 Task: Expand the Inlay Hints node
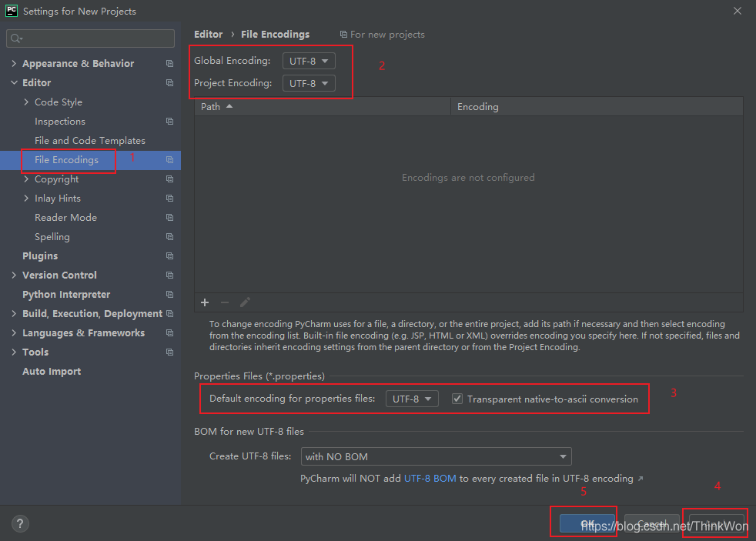coord(26,199)
